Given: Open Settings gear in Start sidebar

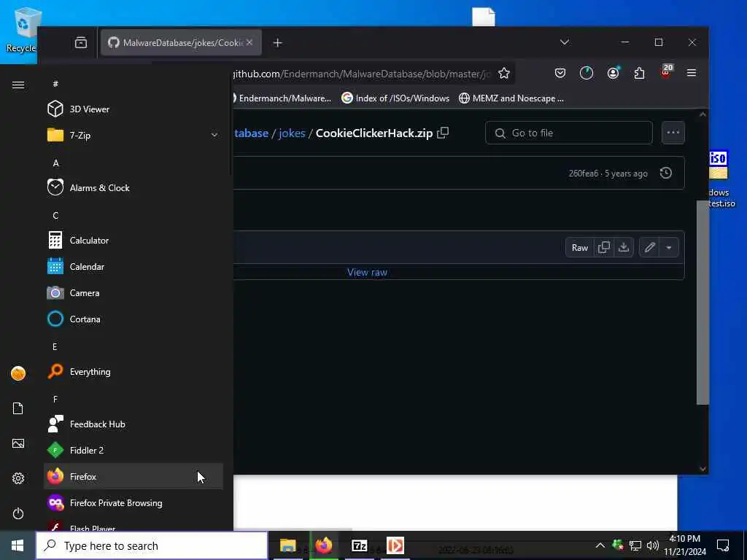Looking at the screenshot, I should [18, 478].
